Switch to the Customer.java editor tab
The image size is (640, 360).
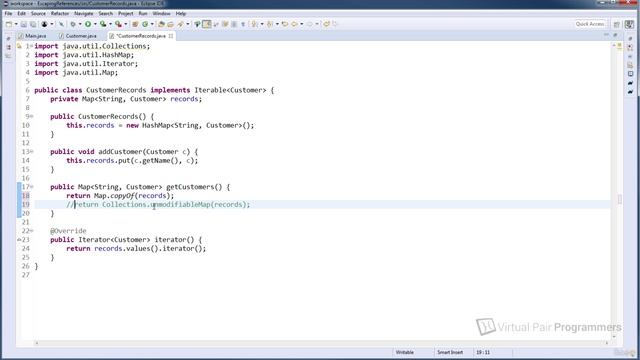point(78,36)
